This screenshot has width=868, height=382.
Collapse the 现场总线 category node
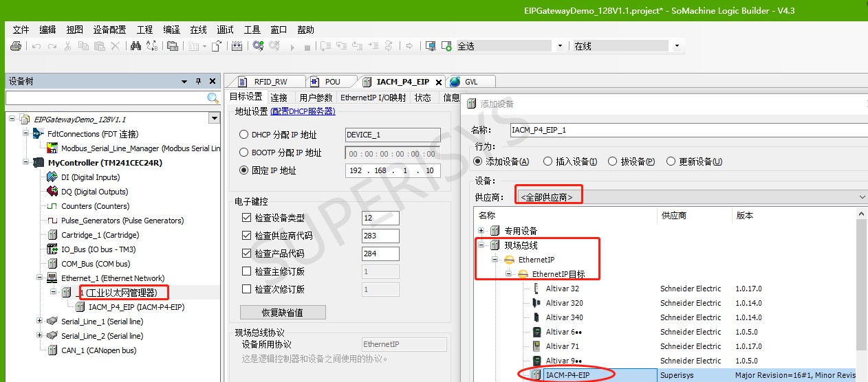481,245
